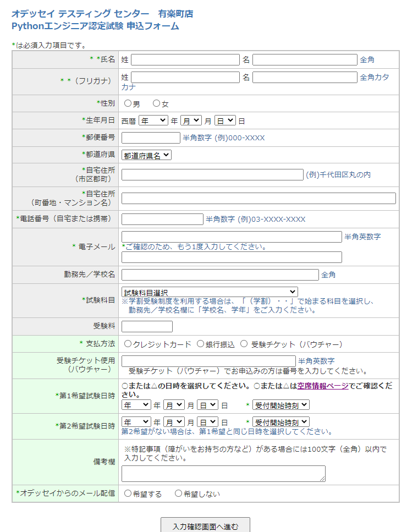Click the 受験料 fee field
The height and width of the screenshot is (532, 407).
click(x=147, y=326)
